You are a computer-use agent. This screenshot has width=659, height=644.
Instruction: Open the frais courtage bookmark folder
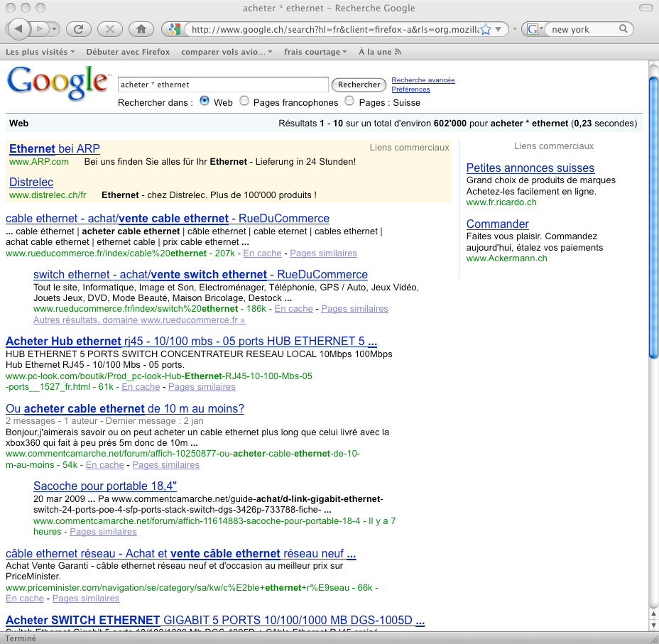click(x=315, y=52)
